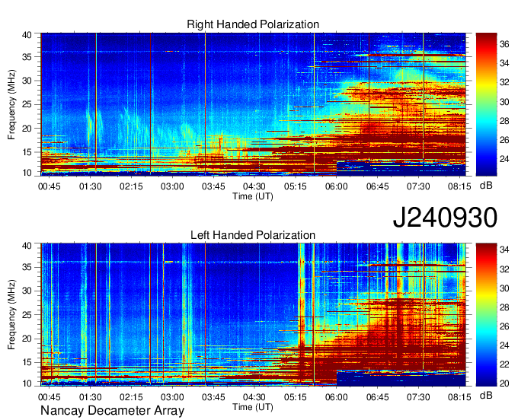This screenshot has width=518, height=420.
Task: Click the 34 value on lower color scale
Action: click(x=504, y=250)
